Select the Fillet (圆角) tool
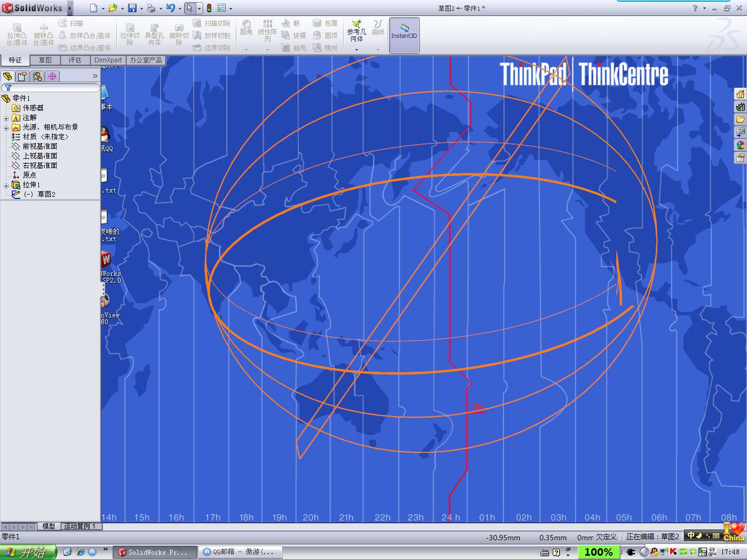Screen dimensions: 747x560 [x=246, y=28]
